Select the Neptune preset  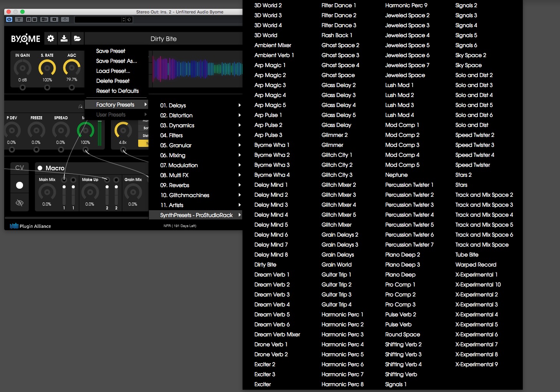tap(396, 175)
